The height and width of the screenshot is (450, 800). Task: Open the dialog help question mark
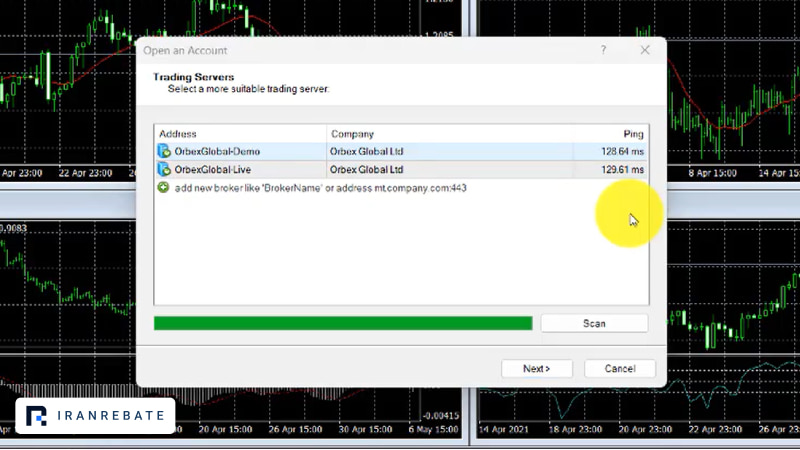click(x=604, y=50)
